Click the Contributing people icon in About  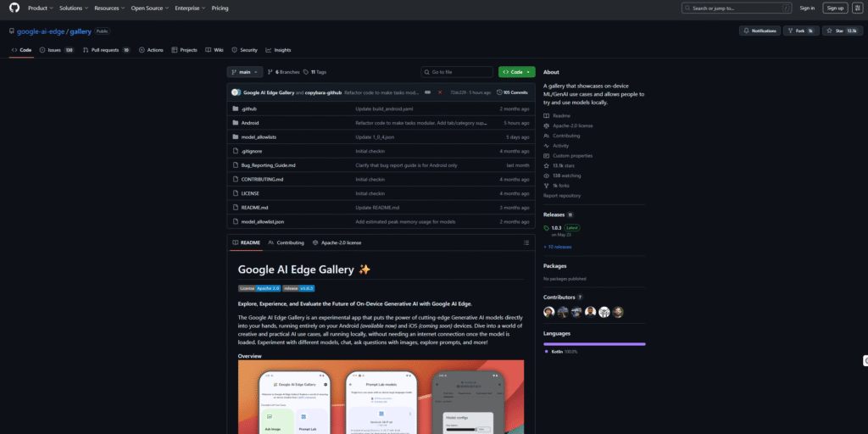tap(547, 136)
